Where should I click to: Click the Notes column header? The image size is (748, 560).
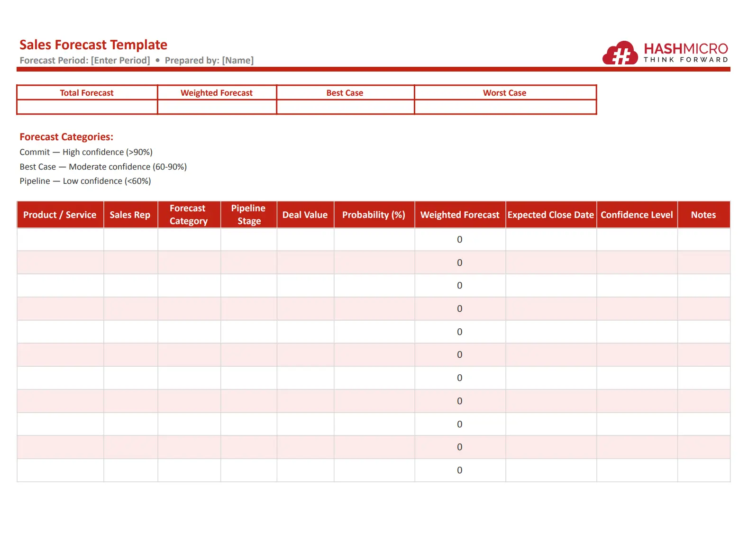point(703,215)
